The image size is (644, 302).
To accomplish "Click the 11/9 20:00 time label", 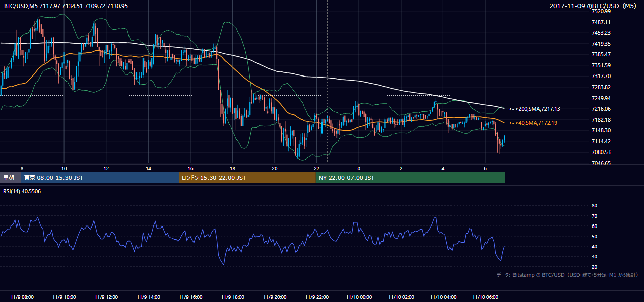I will pos(275,297).
